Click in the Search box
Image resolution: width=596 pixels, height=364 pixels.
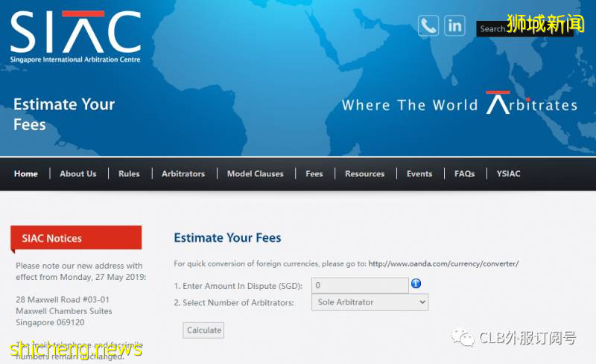coord(492,29)
